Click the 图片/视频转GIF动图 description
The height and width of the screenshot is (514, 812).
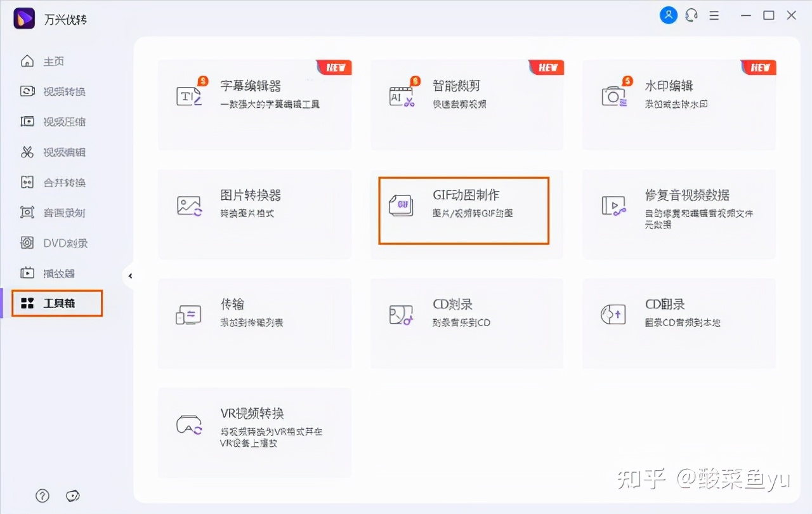point(473,214)
